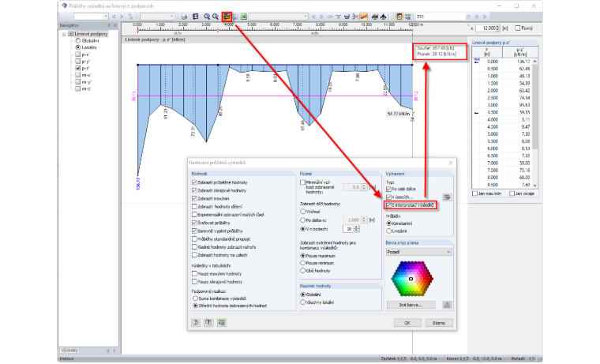Click the second magnifier zoom toolbar icon
600x364 pixels.
click(216, 17)
